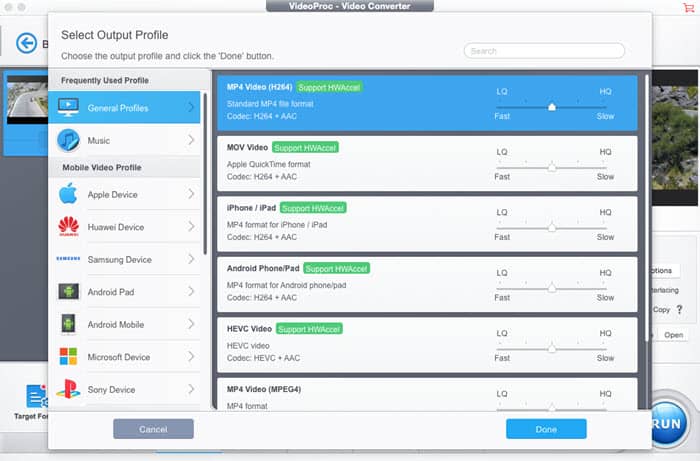Select the iPhone / iPad profile

427,224
